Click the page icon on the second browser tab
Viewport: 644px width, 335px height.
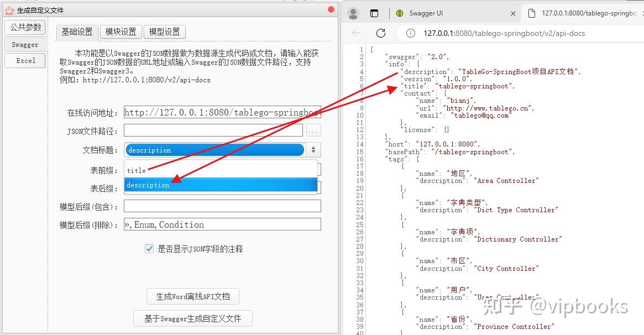click(x=533, y=13)
